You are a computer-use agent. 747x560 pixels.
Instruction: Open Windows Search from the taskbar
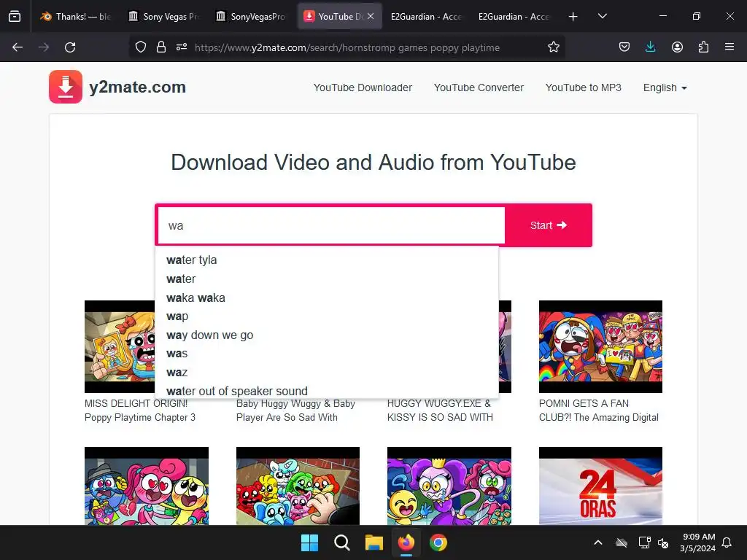pyautogui.click(x=341, y=542)
